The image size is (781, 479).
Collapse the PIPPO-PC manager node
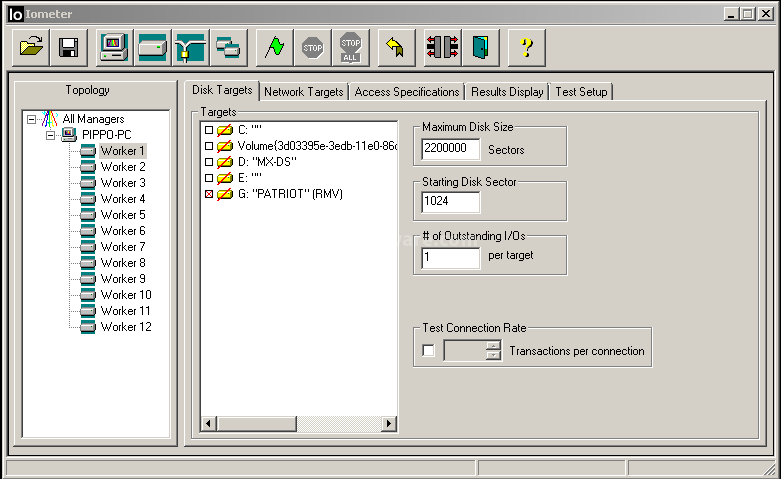click(50, 135)
